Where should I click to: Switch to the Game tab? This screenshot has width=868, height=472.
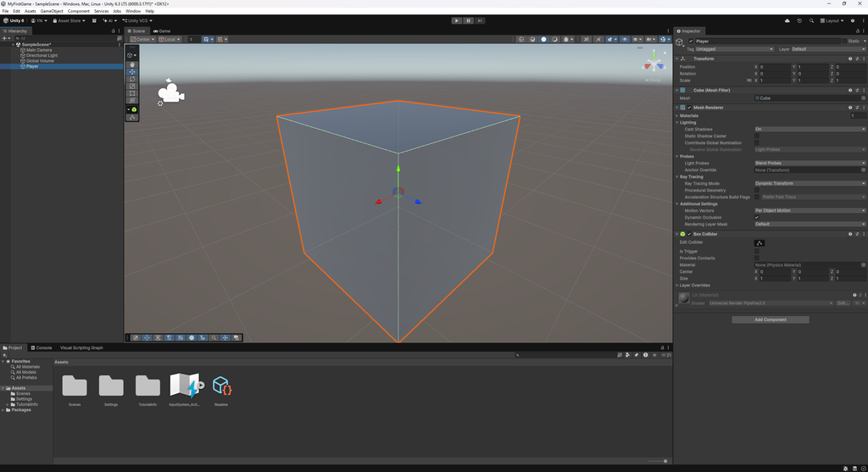(x=162, y=31)
